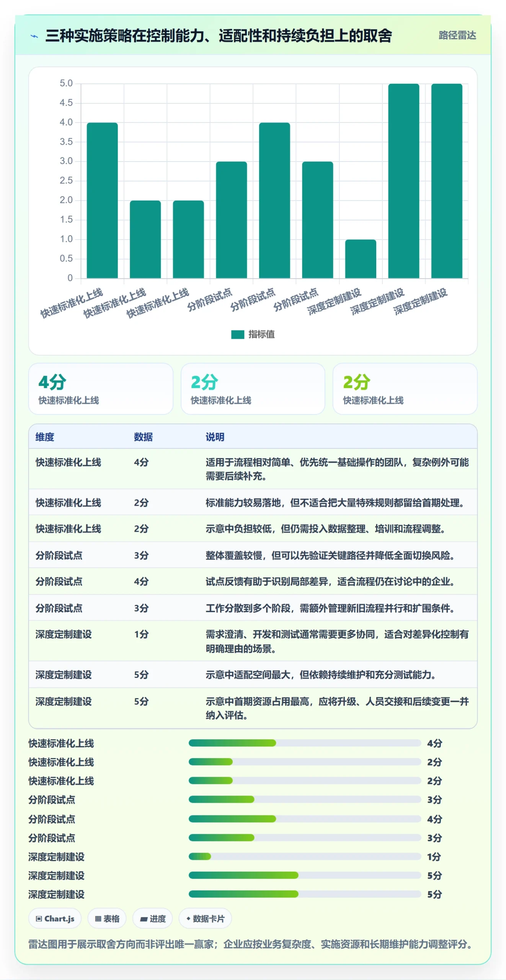The image size is (506, 980).
Task: Click the 快速标准化上线 progress bar showing 4分
Action: 305,743
